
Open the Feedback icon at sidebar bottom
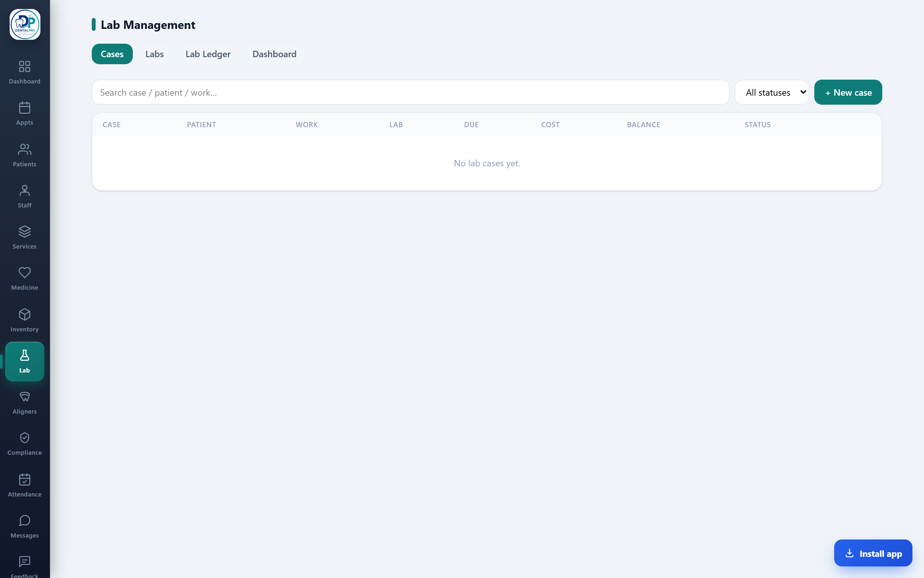(24, 562)
